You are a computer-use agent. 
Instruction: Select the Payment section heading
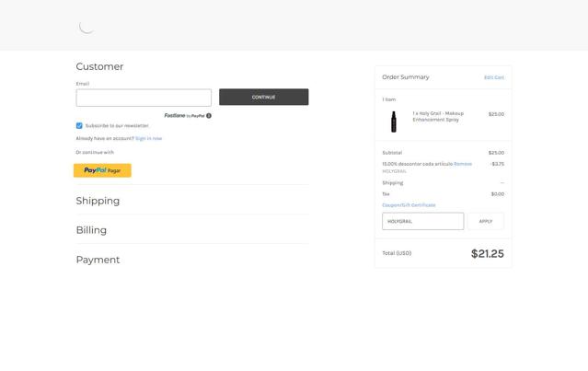click(x=98, y=260)
